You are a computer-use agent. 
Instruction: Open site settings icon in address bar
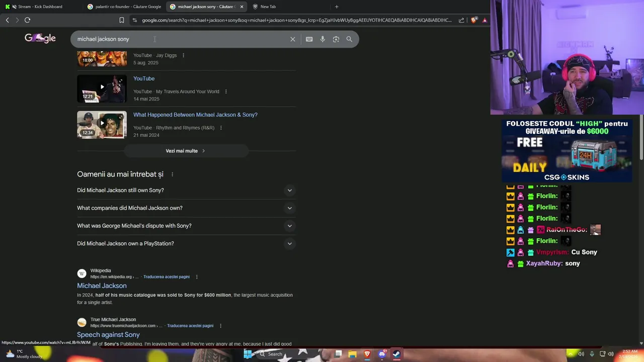[134, 20]
